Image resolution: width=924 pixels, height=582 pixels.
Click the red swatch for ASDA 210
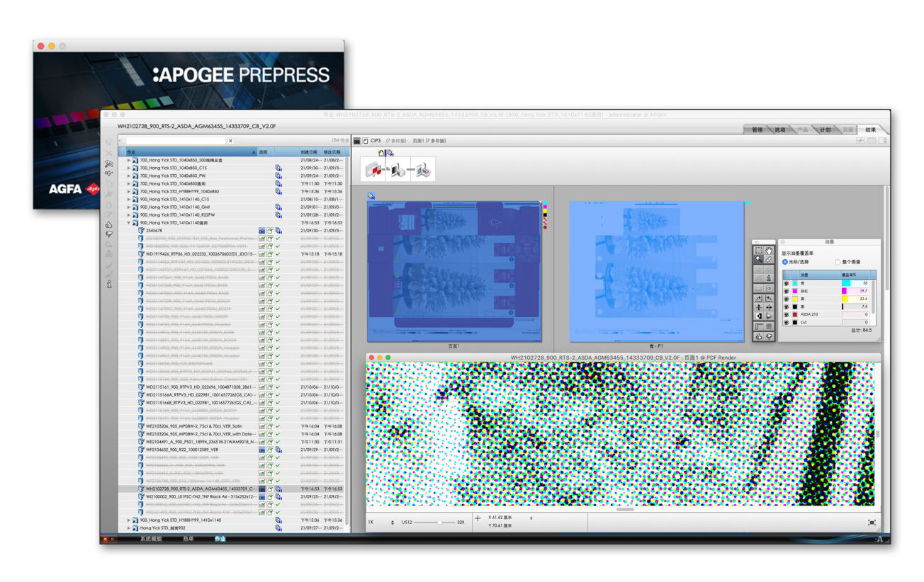pyautogui.click(x=795, y=314)
